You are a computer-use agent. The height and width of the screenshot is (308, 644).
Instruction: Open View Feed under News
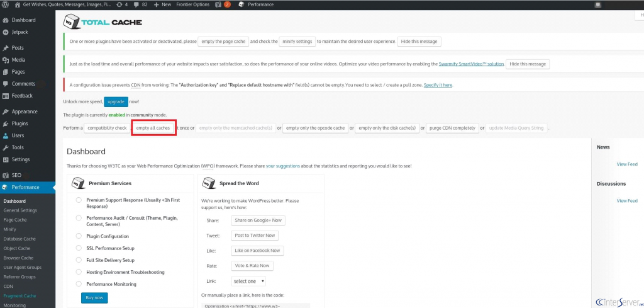tap(627, 164)
